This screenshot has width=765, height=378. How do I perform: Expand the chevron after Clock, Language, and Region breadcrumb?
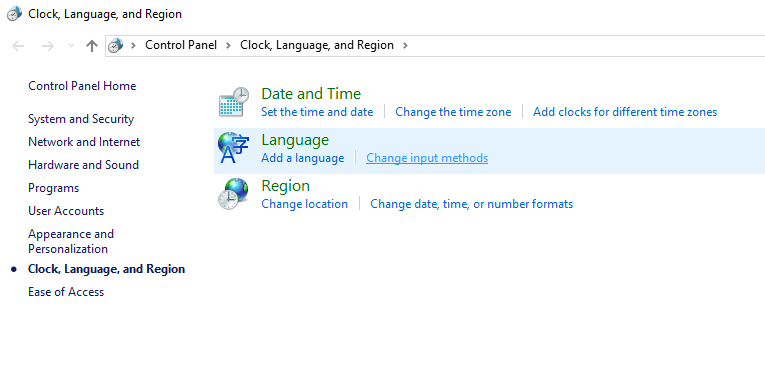click(x=405, y=46)
